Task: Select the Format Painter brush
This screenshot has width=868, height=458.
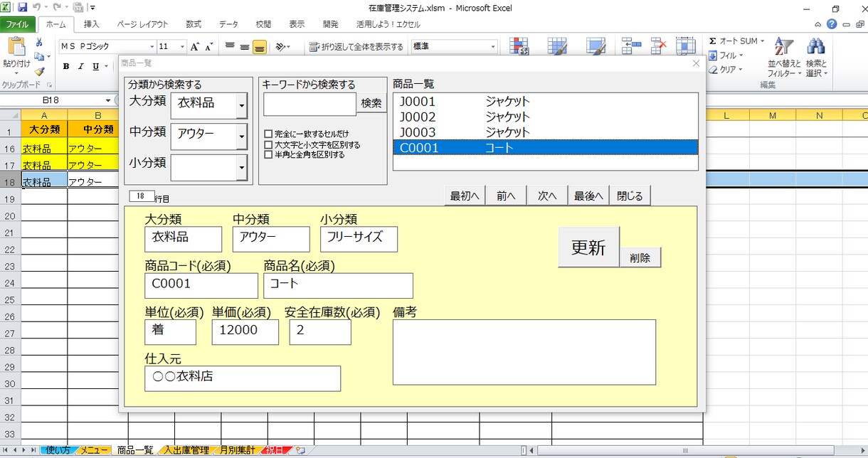Action: [x=39, y=70]
